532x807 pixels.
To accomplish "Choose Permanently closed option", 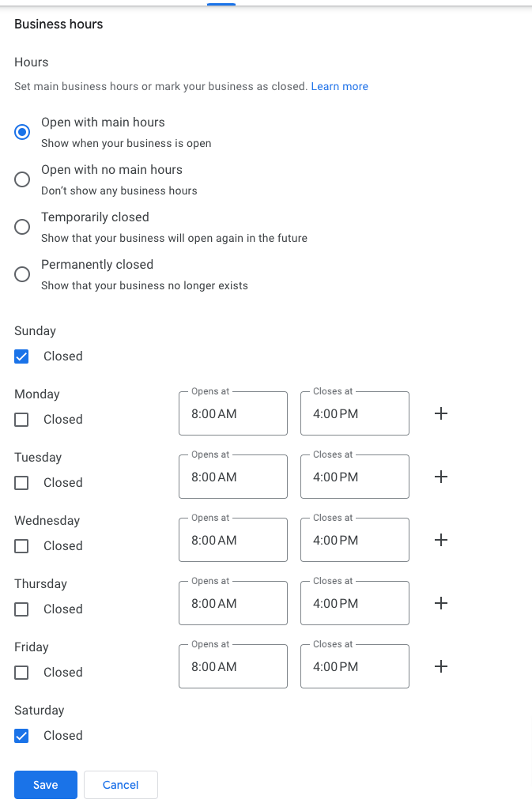I will click(x=23, y=274).
